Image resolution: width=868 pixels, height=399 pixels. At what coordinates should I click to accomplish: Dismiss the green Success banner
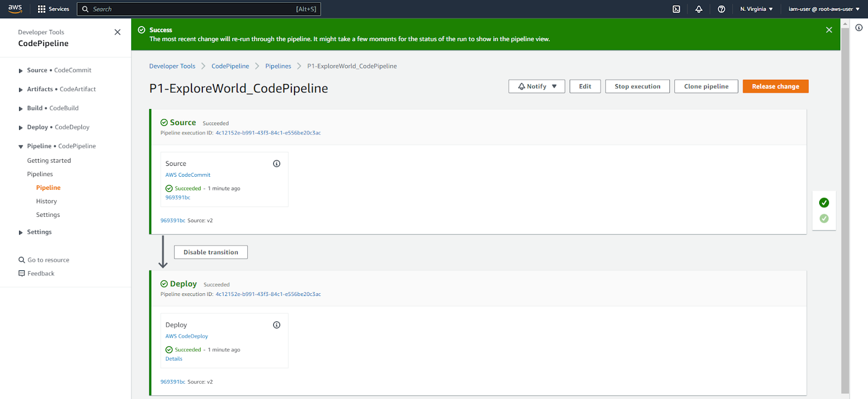point(829,30)
